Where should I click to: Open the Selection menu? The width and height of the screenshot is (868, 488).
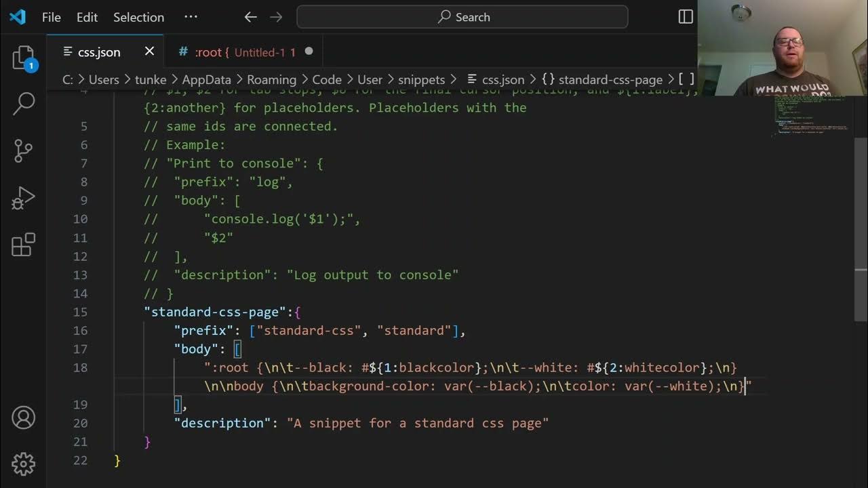(138, 17)
